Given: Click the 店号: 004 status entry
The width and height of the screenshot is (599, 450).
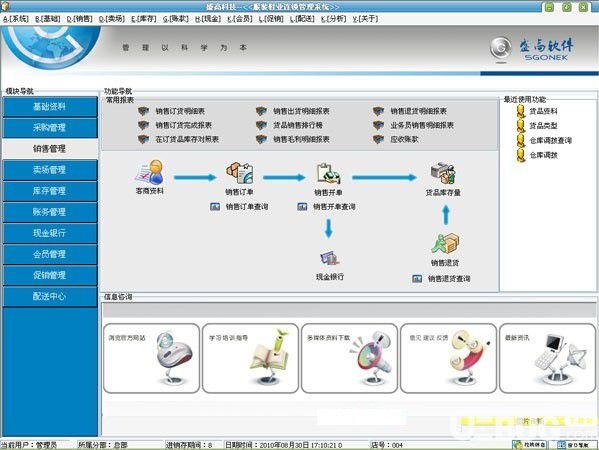Looking at the screenshot, I should (387, 445).
